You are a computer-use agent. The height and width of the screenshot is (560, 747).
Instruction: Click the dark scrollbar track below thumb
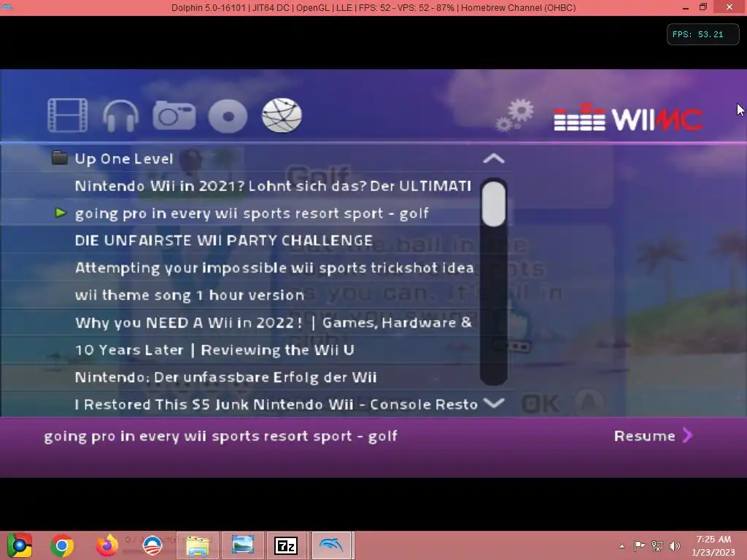(494, 305)
